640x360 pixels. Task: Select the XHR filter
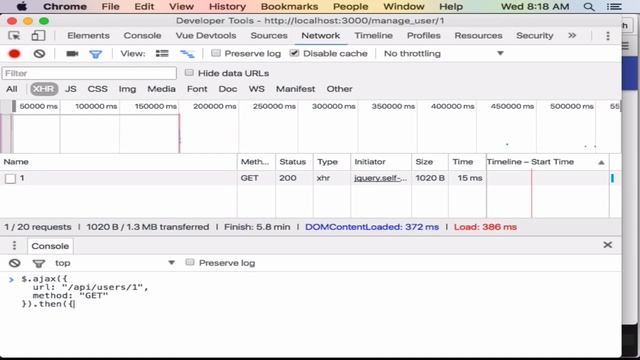point(43,89)
